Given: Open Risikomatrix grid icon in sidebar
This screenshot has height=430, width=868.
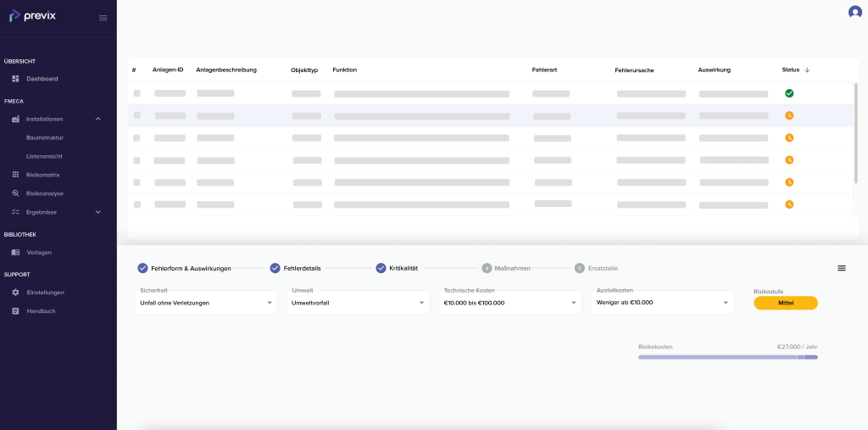Looking at the screenshot, I should coord(15,175).
